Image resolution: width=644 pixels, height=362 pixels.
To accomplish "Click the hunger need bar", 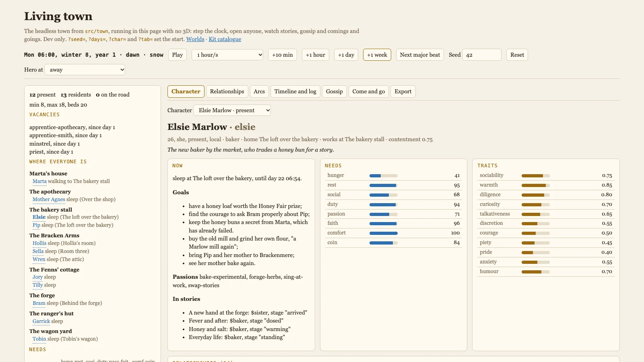I will pyautogui.click(x=384, y=176).
